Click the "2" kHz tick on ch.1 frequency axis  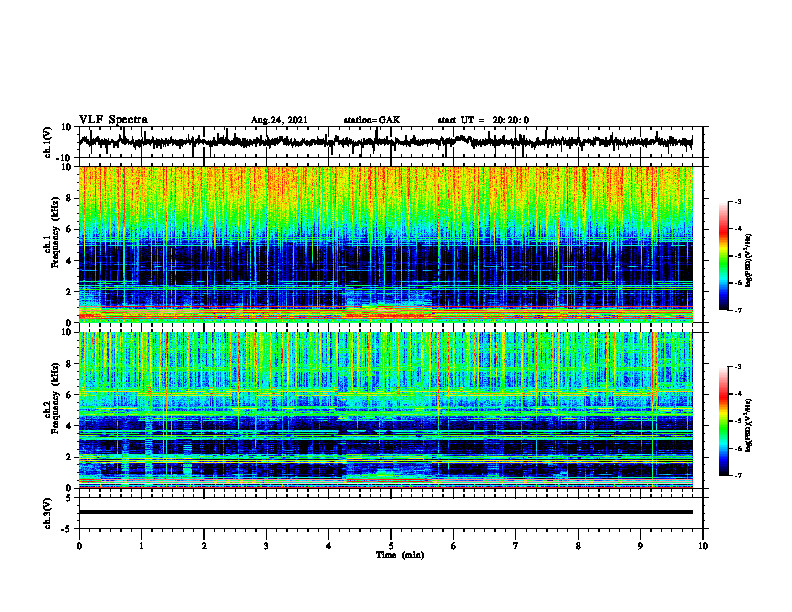click(69, 292)
